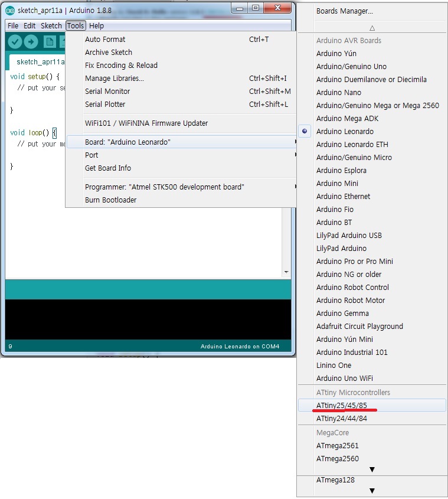448x499 pixels.
Task: Open the Edit menu
Action: click(x=30, y=26)
